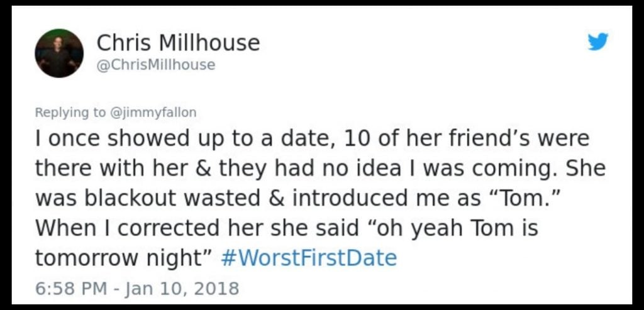The height and width of the screenshot is (310, 644).
Task: Click the display name Chris Millhouse
Action: 178,43
